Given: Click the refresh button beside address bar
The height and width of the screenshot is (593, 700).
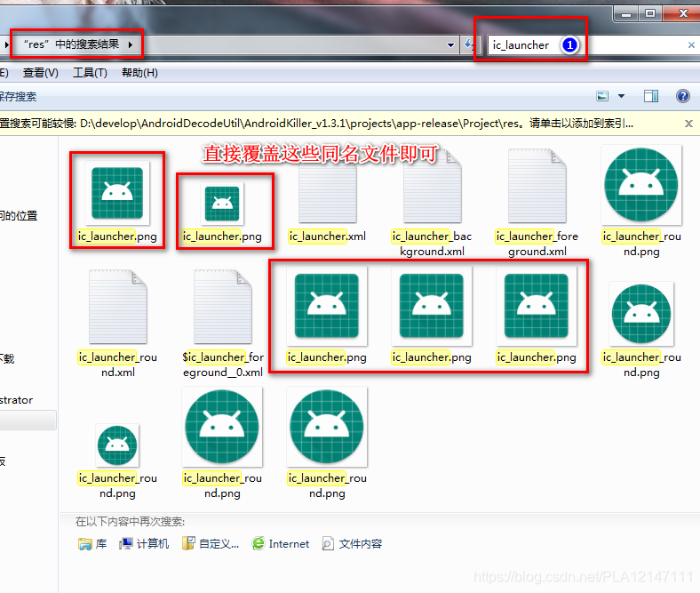Looking at the screenshot, I should point(470,44).
